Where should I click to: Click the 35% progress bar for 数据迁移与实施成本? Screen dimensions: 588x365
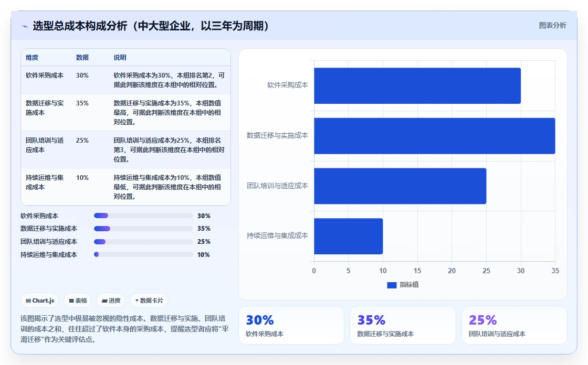tap(143, 229)
